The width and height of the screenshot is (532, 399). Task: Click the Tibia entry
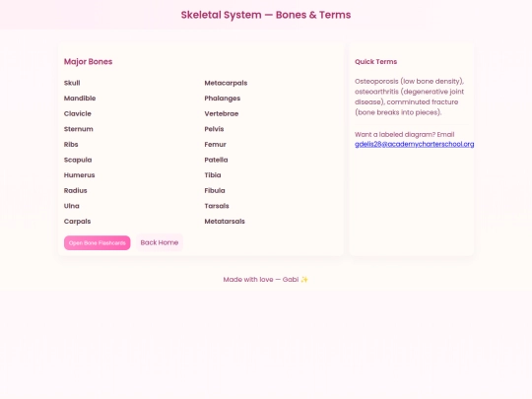(x=213, y=175)
